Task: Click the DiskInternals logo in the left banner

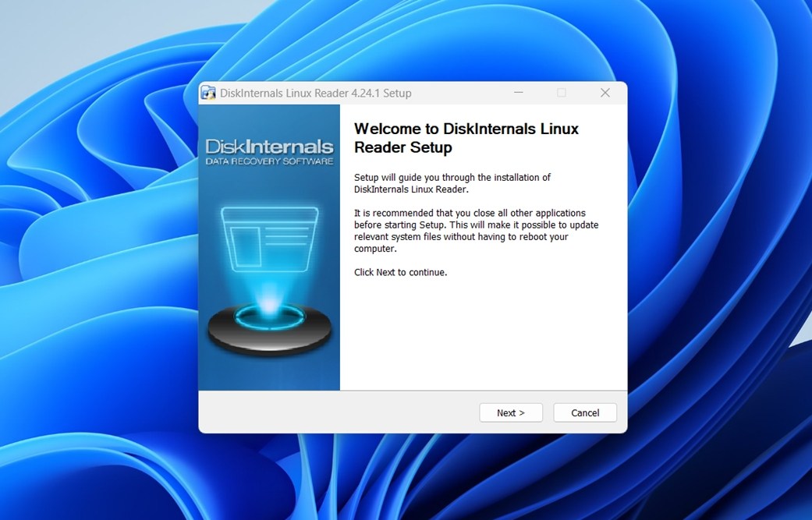Action: pos(268,147)
